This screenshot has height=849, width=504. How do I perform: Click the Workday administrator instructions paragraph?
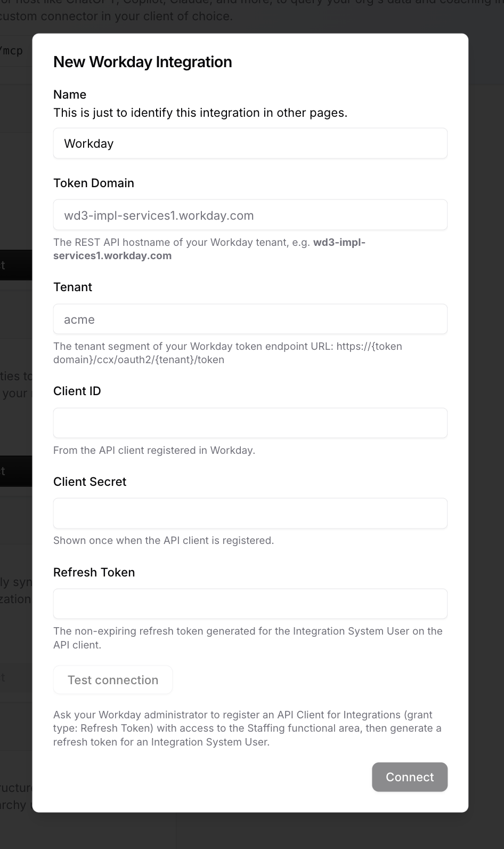(248, 728)
